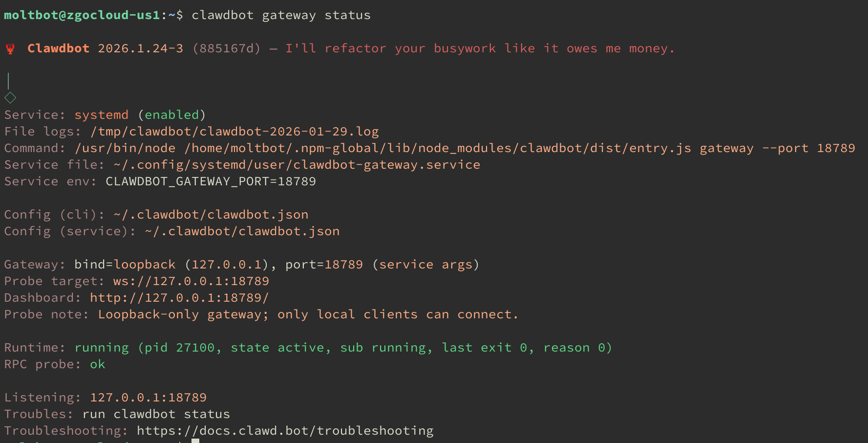This screenshot has height=443, width=868.
Task: Click the ws://127.0.0.1:18789 probe target address
Action: click(191, 281)
